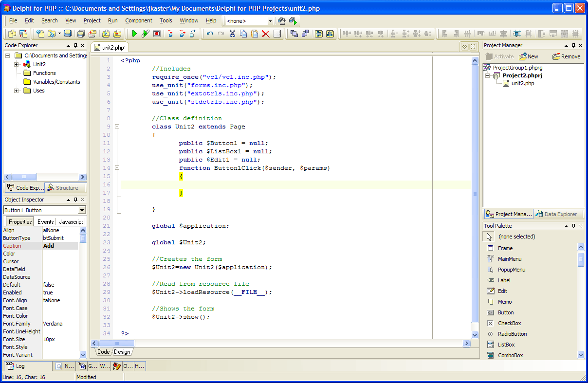
Task: Switch to the Javascript tab
Action: 71,221
